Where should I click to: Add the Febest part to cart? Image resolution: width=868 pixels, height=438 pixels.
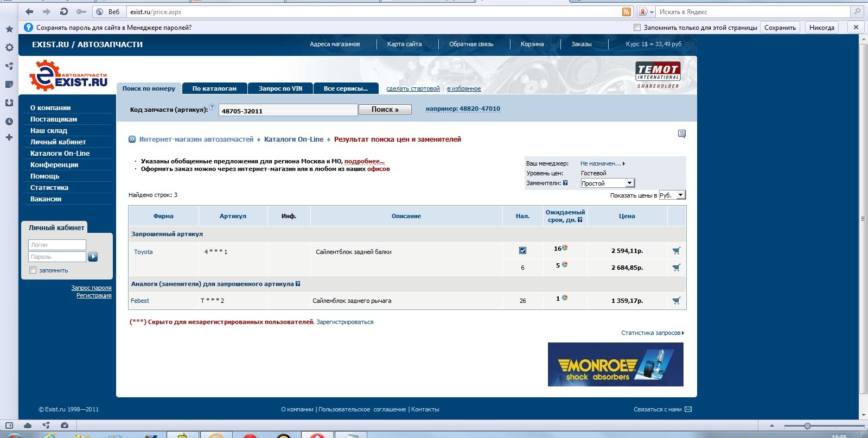(x=676, y=301)
